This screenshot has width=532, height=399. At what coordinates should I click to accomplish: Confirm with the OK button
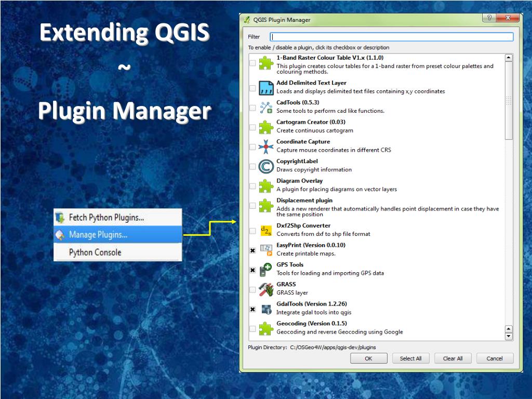point(368,358)
